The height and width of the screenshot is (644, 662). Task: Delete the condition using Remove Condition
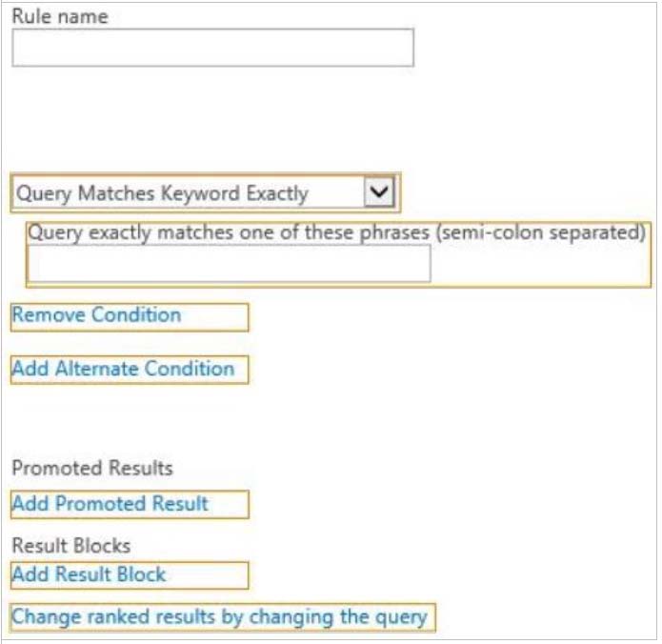(96, 315)
